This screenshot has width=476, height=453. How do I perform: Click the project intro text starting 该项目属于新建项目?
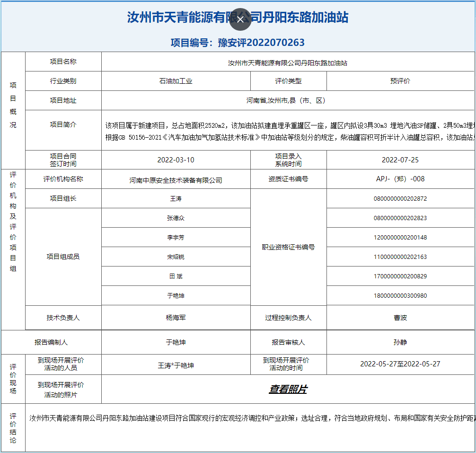[290, 132]
